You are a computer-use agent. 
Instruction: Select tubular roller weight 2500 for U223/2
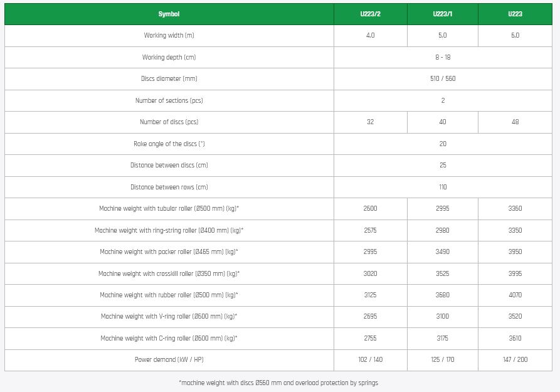pos(370,209)
